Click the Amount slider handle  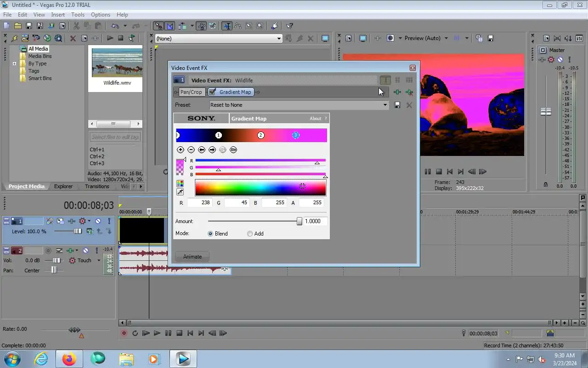coord(300,221)
